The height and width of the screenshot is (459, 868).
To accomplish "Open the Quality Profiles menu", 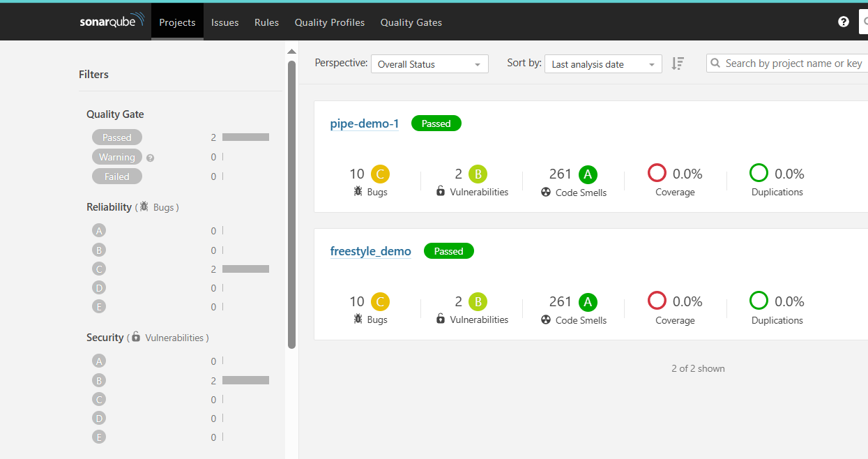I will click(329, 22).
